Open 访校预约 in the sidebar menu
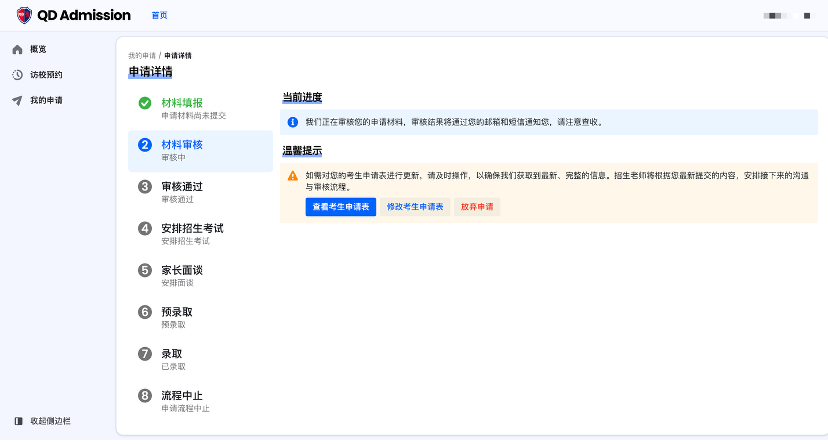The width and height of the screenshot is (828, 444). coord(46,75)
